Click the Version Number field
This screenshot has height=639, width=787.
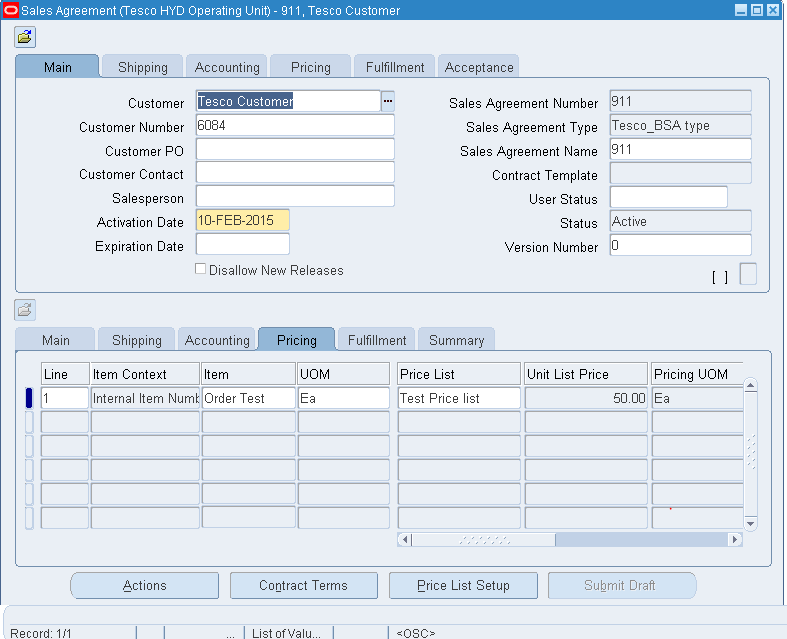click(x=681, y=245)
